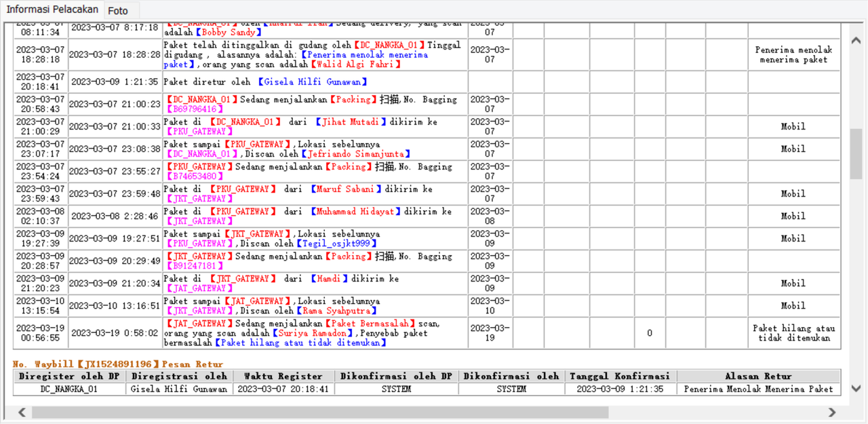This screenshot has width=868, height=424.
Task: Click date cell '2023-03-19' in last row
Action: tap(490, 333)
